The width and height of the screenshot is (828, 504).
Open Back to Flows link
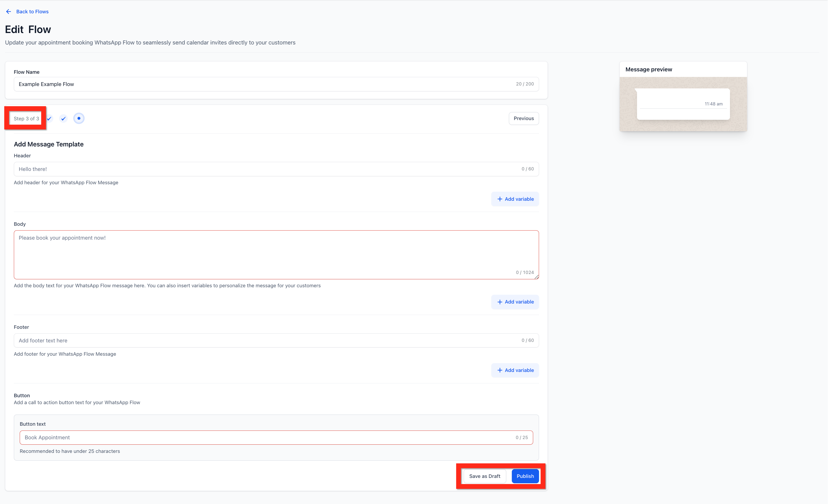coord(32,11)
